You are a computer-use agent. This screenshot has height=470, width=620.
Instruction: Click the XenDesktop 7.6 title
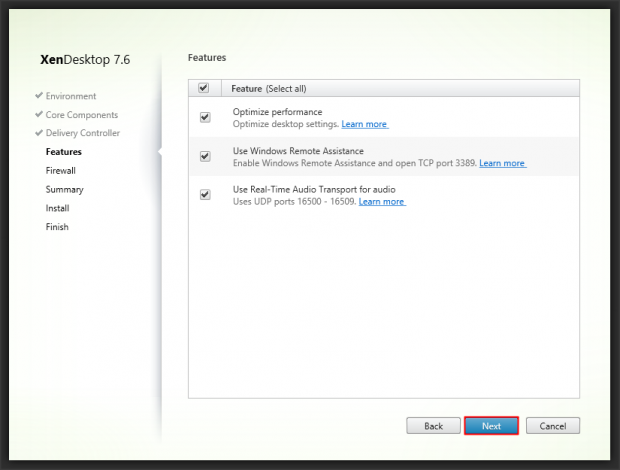click(85, 60)
